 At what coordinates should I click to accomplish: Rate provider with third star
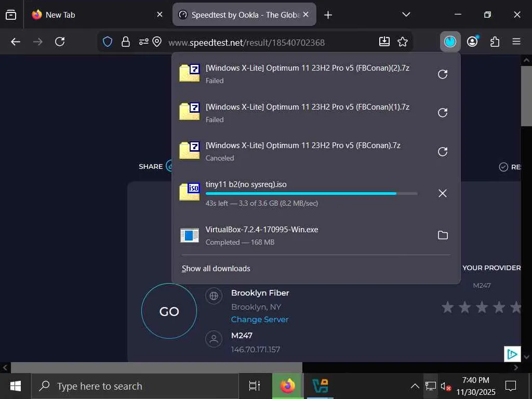[482, 307]
